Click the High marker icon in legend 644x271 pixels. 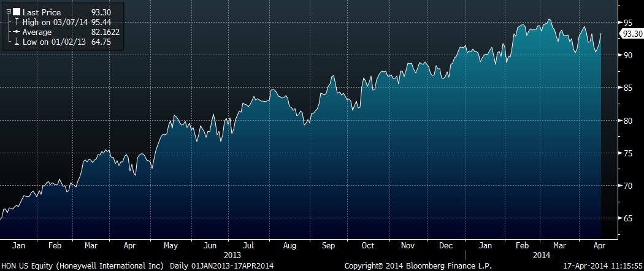click(16, 21)
